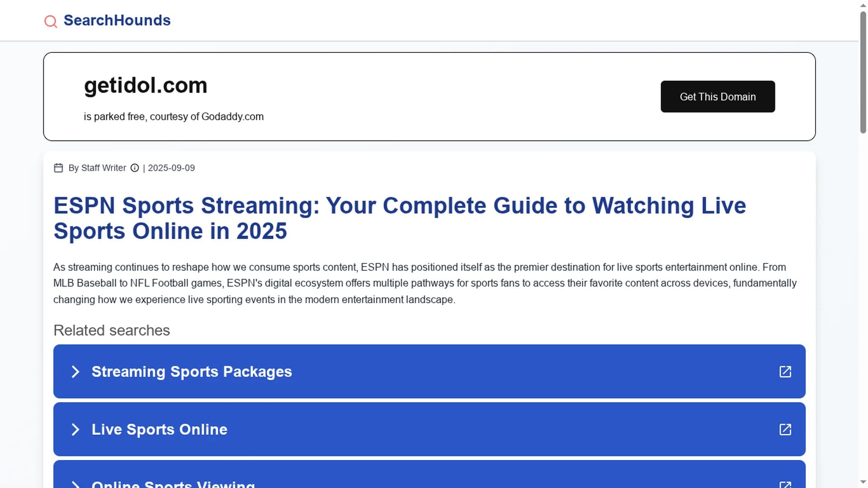Click the ESPN Sports Streaming article title

(400, 218)
